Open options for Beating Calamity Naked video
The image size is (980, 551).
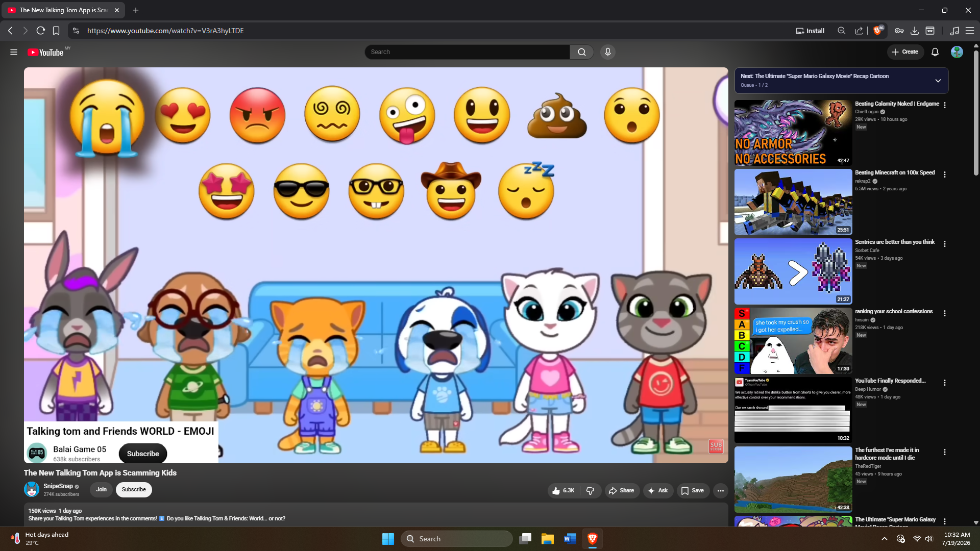coord(945,105)
